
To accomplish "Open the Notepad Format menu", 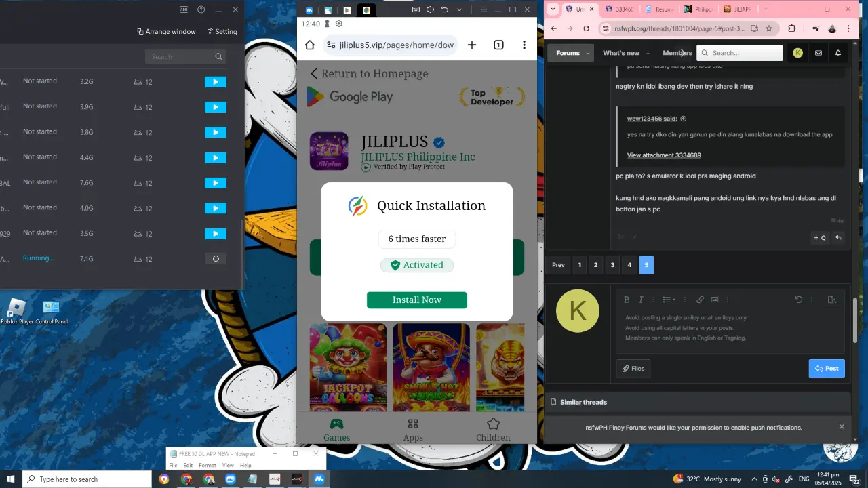I will coord(208,466).
